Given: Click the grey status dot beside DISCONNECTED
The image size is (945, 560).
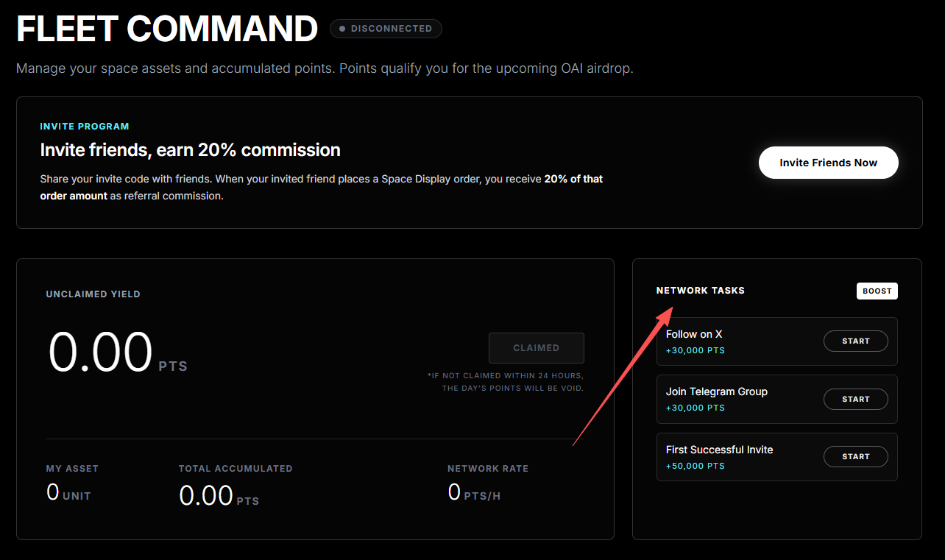Looking at the screenshot, I should (x=342, y=29).
